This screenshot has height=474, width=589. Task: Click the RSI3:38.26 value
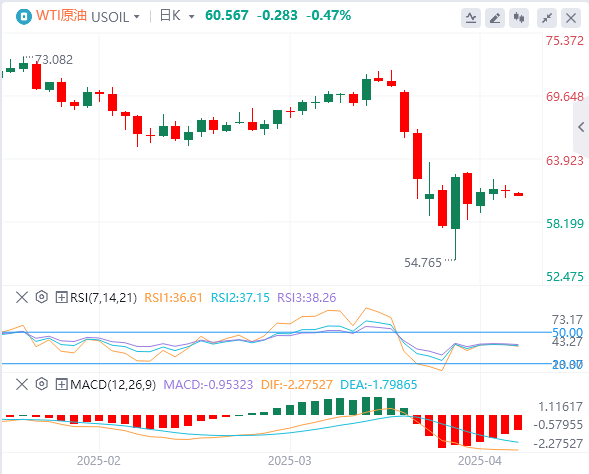tap(307, 298)
